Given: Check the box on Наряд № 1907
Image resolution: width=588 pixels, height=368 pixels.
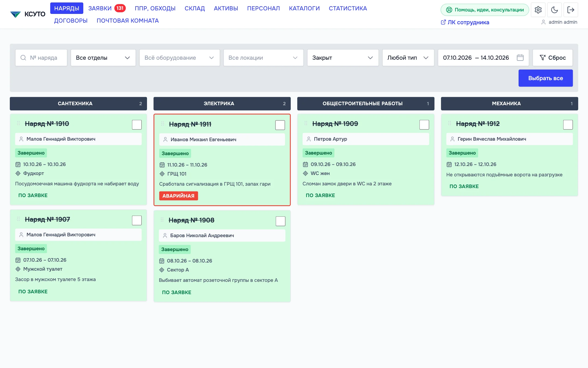Looking at the screenshot, I should tap(137, 220).
